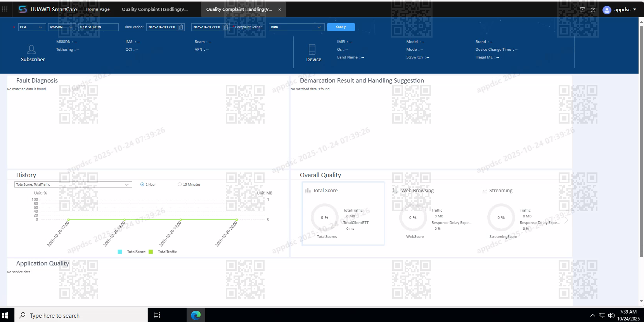This screenshot has width=644, height=322.
Task: Toggle the TotalTraffic legend series
Action: 163,252
